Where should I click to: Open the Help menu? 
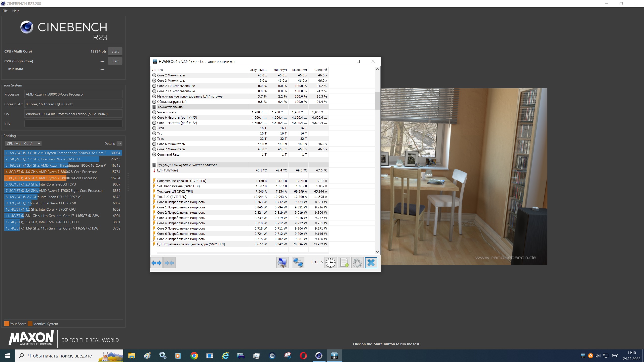click(16, 11)
